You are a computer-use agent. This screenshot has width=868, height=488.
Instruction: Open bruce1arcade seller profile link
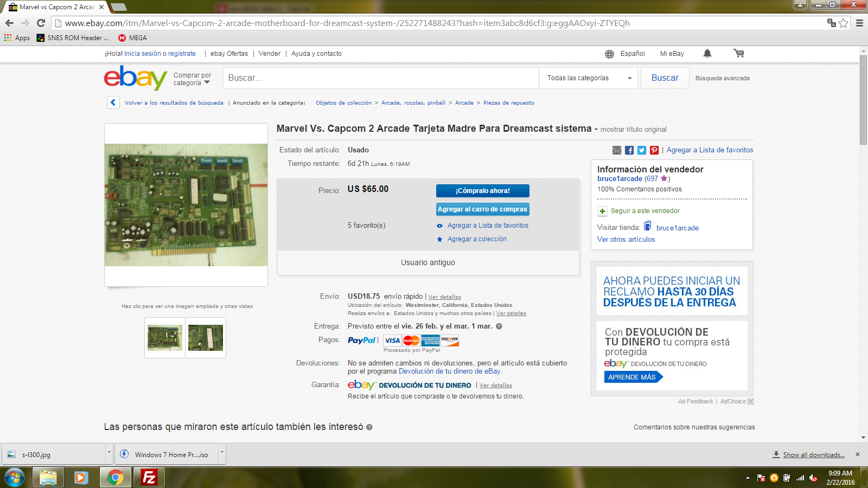[x=620, y=179]
